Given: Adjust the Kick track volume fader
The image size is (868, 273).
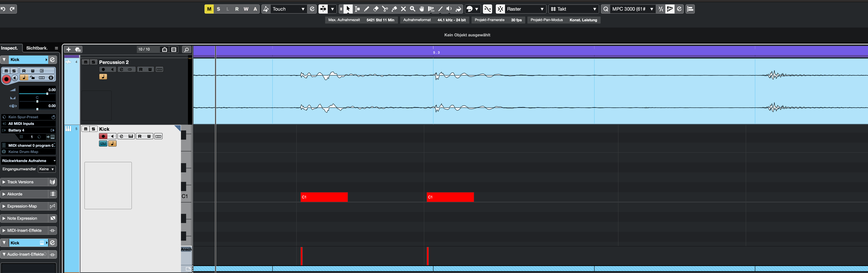Looking at the screenshot, I should point(47,94).
